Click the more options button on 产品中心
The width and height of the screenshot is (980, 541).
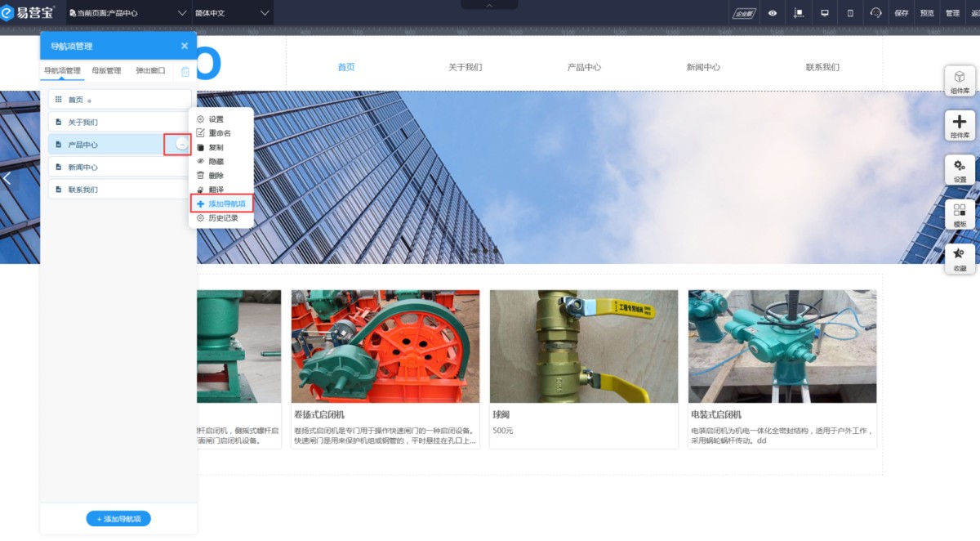coord(182,145)
